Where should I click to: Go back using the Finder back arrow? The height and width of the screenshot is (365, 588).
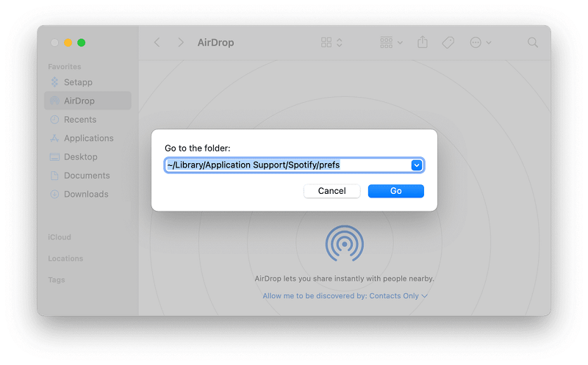157,43
